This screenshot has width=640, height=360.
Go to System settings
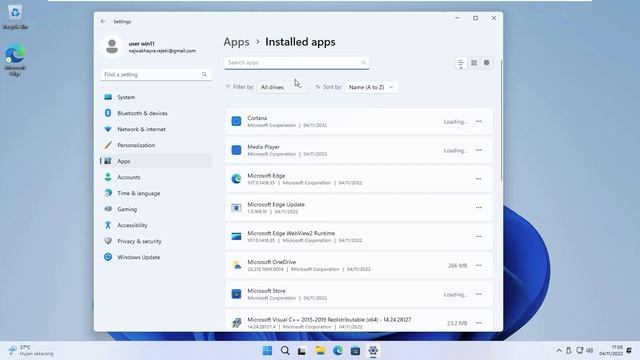(x=156, y=97)
